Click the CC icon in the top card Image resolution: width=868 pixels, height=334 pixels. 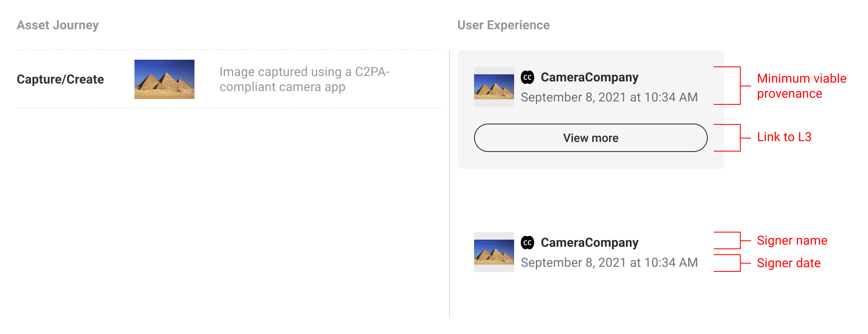527,77
